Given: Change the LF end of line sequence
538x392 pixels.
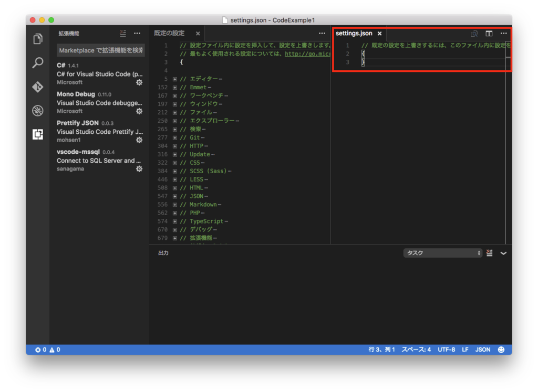Looking at the screenshot, I should (x=465, y=349).
